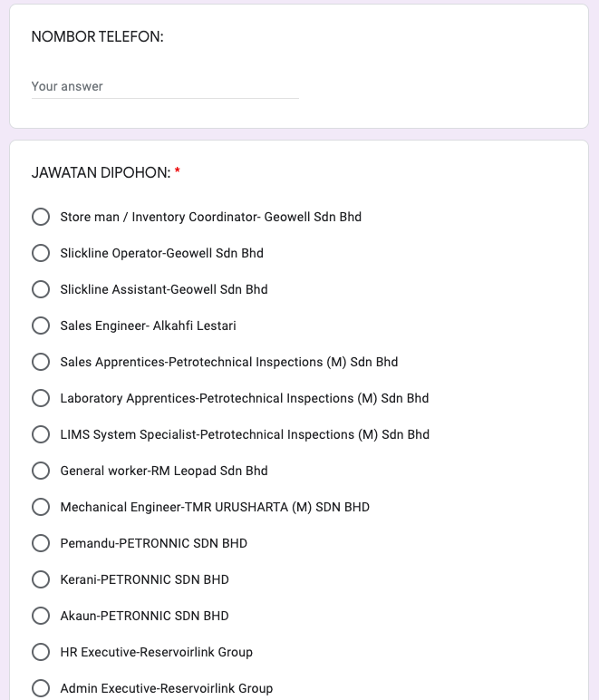Choose Slickline Operator-Geowell Sdn Bhd
Image resolution: width=599 pixels, height=700 pixels.
[41, 253]
